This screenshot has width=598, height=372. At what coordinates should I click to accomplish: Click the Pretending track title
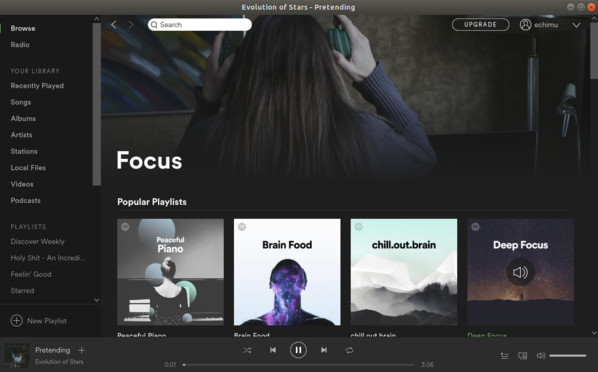[x=53, y=350]
